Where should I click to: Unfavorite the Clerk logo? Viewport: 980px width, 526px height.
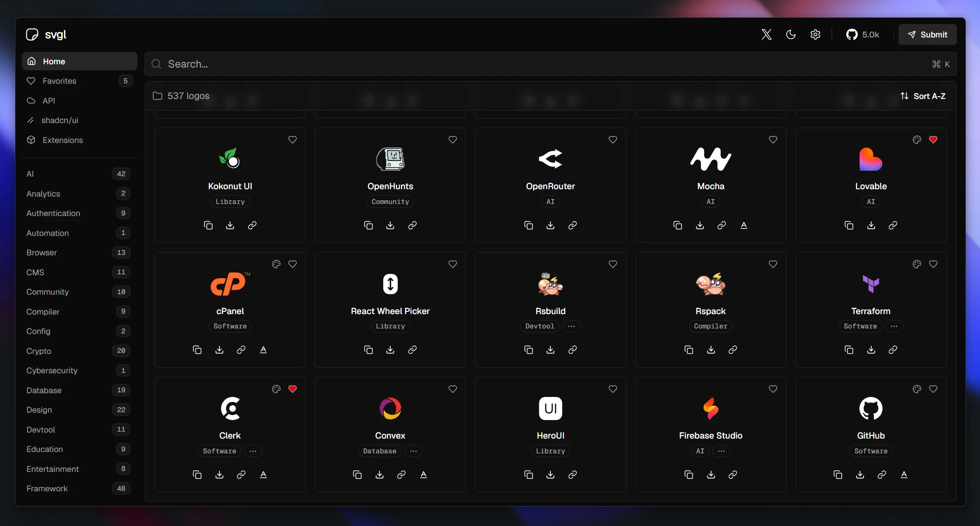[x=293, y=389]
